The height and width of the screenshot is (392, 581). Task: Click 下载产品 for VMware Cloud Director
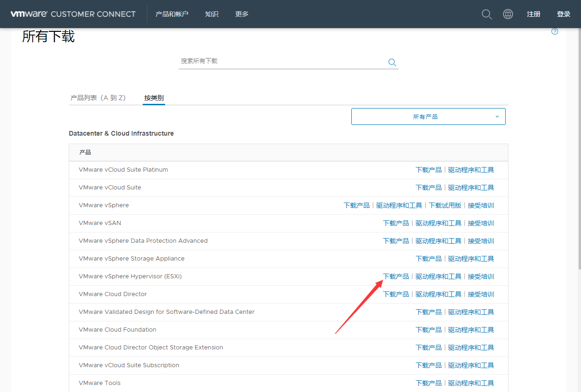[x=396, y=294]
